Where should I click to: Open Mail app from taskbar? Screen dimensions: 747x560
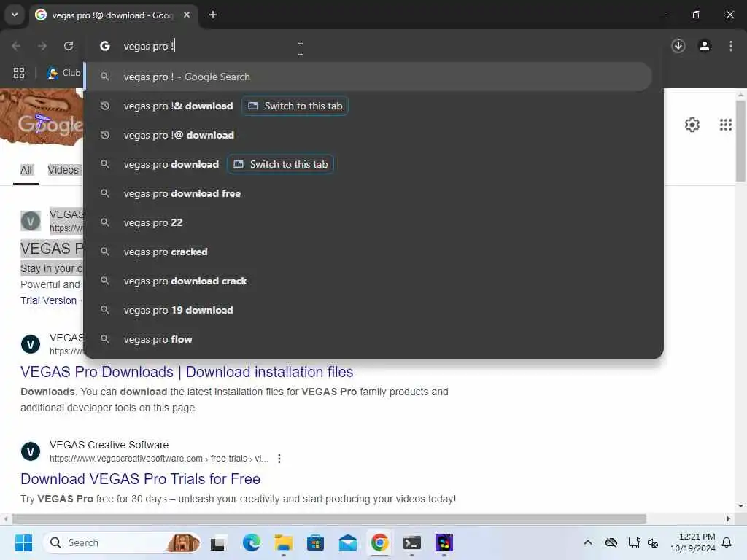click(348, 542)
